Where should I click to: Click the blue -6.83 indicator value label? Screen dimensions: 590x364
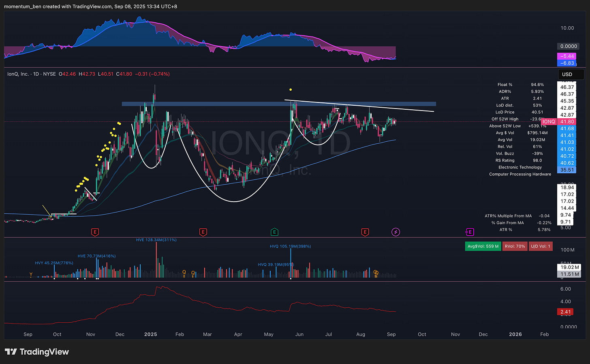click(x=567, y=63)
